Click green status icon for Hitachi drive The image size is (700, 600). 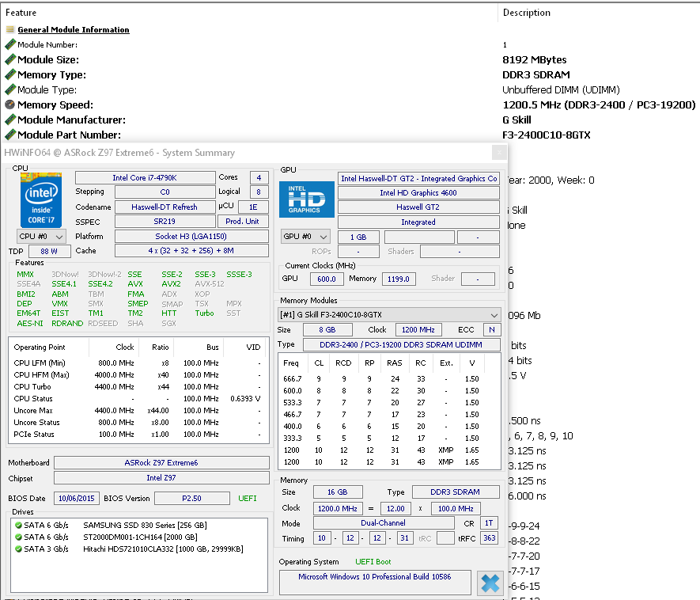point(18,549)
